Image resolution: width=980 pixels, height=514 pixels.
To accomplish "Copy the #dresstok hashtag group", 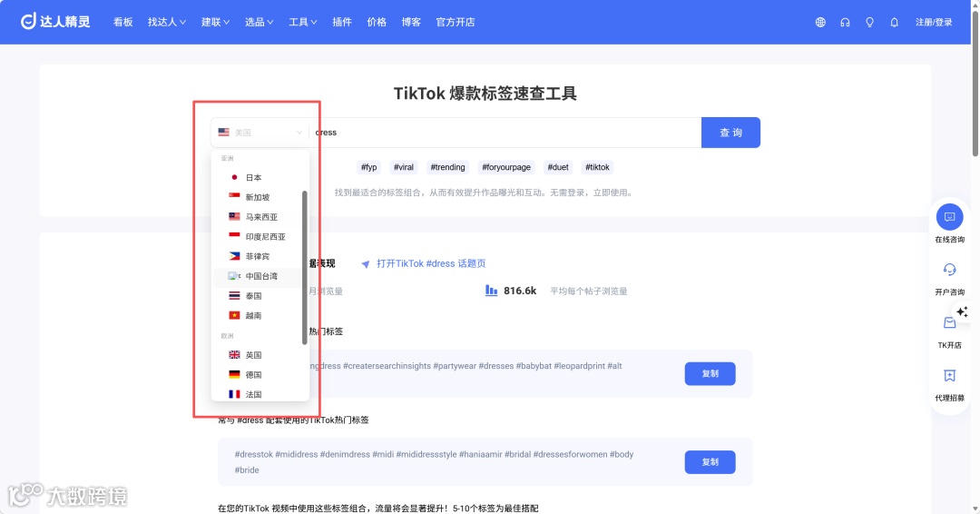I will coord(710,462).
